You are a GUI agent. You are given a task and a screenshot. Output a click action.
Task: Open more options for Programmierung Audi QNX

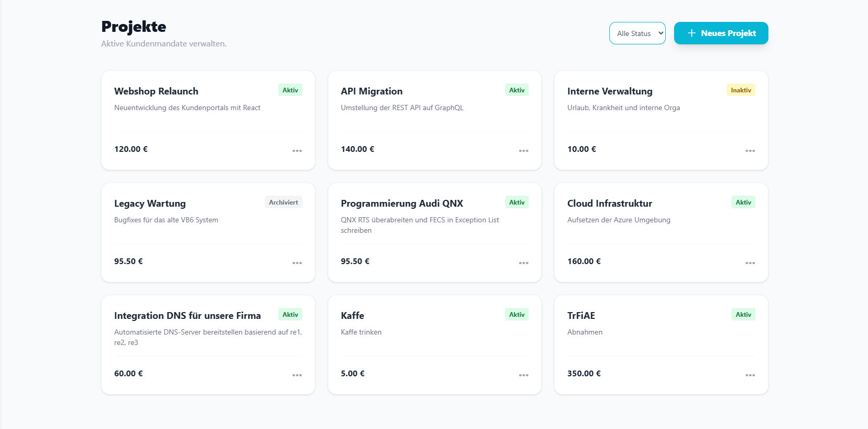pos(523,263)
